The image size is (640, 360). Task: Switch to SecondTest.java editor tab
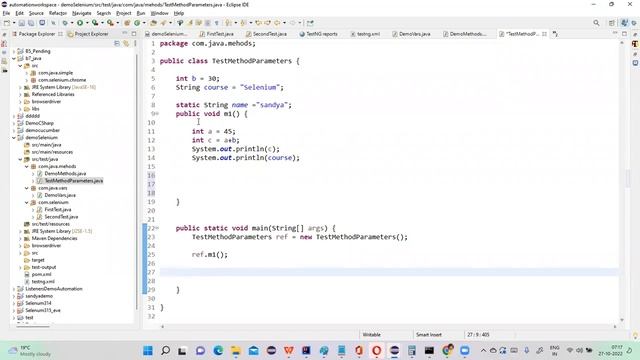point(267,34)
